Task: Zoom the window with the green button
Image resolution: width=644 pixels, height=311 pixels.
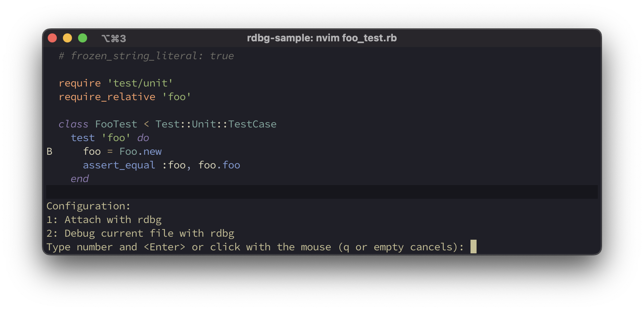Action: (x=83, y=38)
